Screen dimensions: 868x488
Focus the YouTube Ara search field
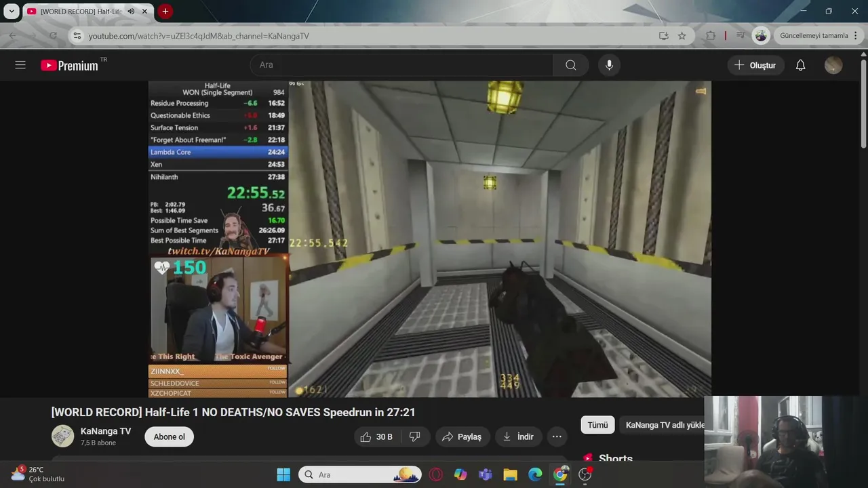(x=401, y=65)
